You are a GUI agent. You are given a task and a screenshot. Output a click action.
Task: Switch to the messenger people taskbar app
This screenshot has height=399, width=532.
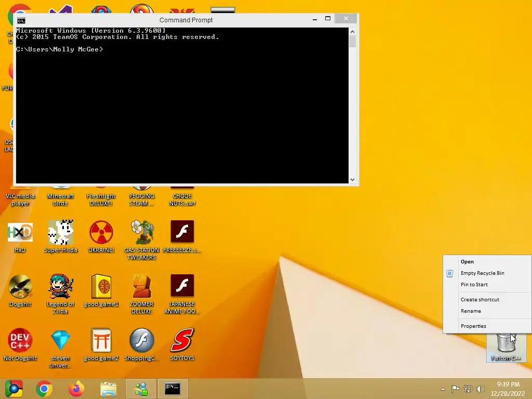(x=141, y=389)
